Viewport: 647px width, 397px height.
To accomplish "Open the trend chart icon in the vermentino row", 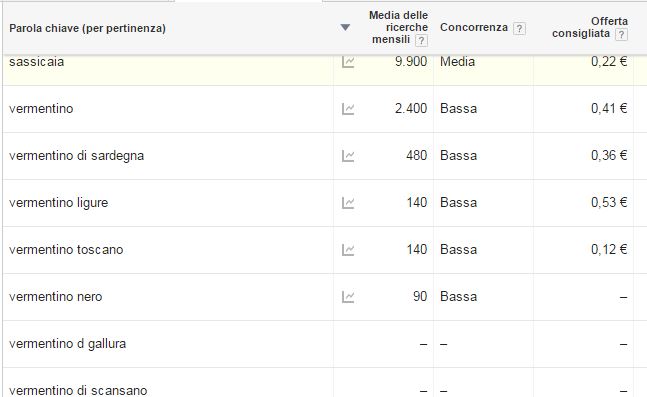I will (348, 109).
